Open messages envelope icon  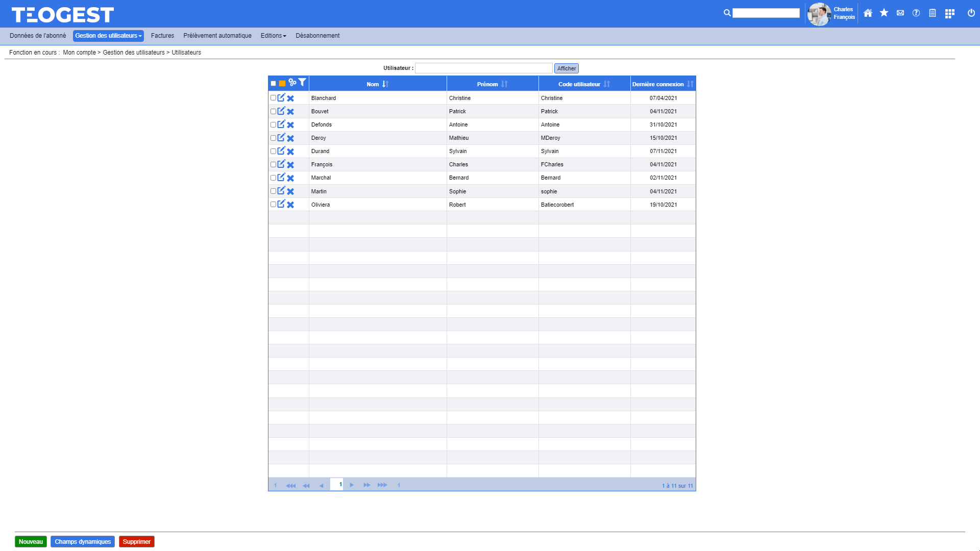[x=900, y=13]
